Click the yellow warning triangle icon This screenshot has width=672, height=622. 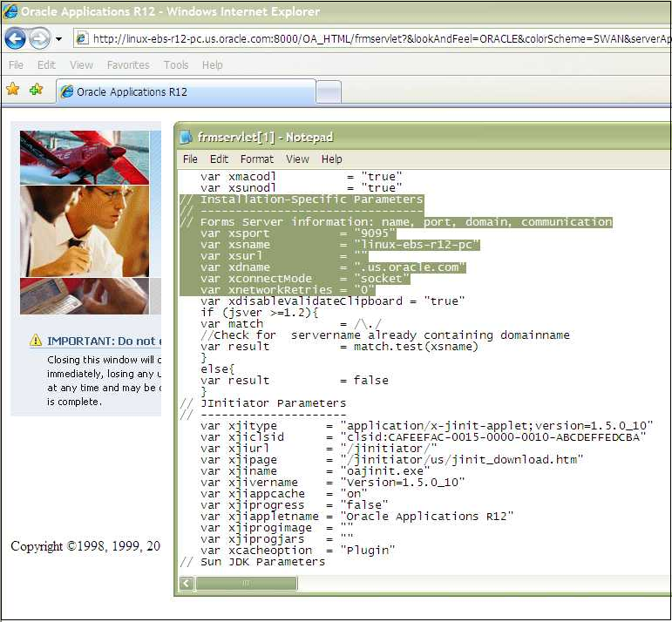pyautogui.click(x=36, y=341)
